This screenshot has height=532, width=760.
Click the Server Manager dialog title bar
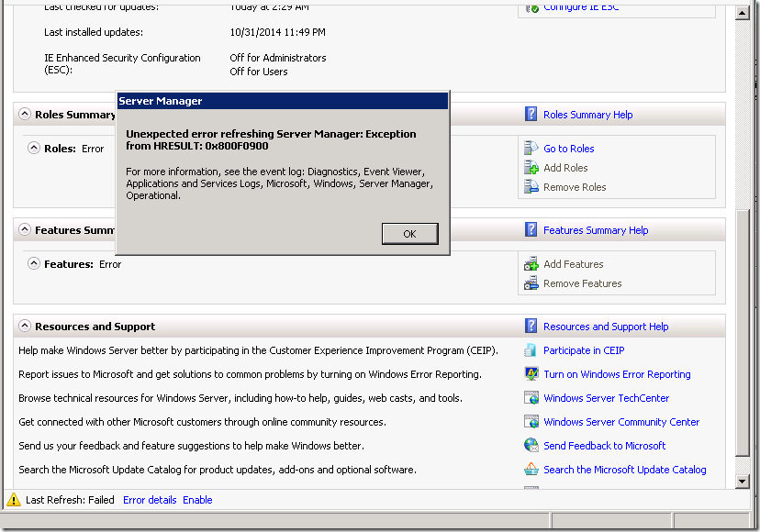pyautogui.click(x=283, y=101)
